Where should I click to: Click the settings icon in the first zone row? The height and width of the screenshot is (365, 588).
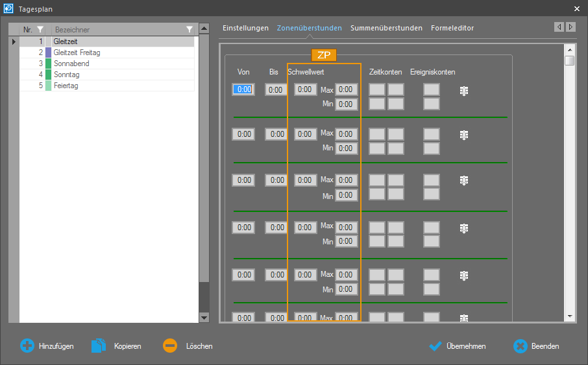click(464, 91)
